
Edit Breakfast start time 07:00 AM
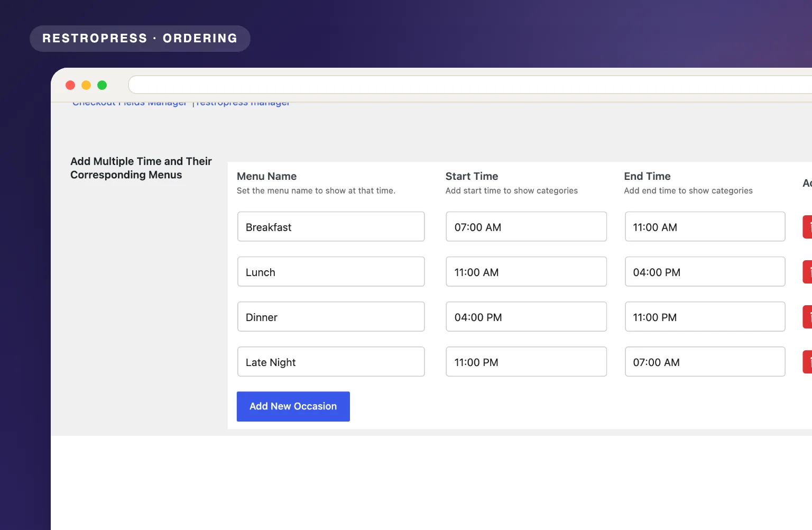pos(526,226)
